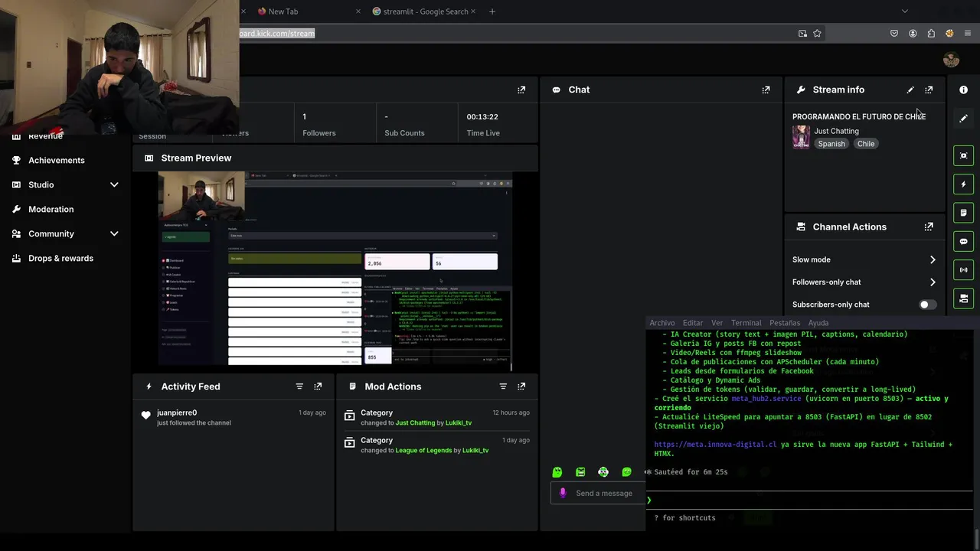Pick the fourth green smiling emote
This screenshot has height=551, width=980.
pos(627,472)
